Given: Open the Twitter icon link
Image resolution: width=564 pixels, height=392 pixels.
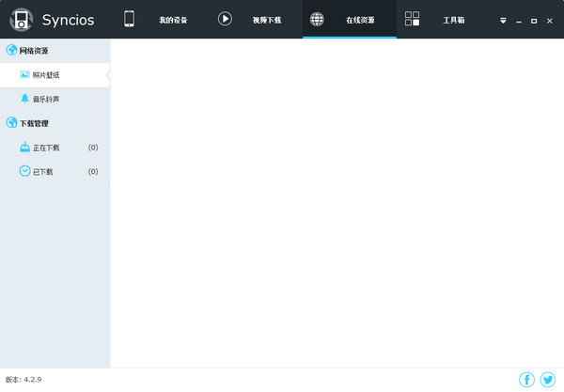Looking at the screenshot, I should click(547, 380).
